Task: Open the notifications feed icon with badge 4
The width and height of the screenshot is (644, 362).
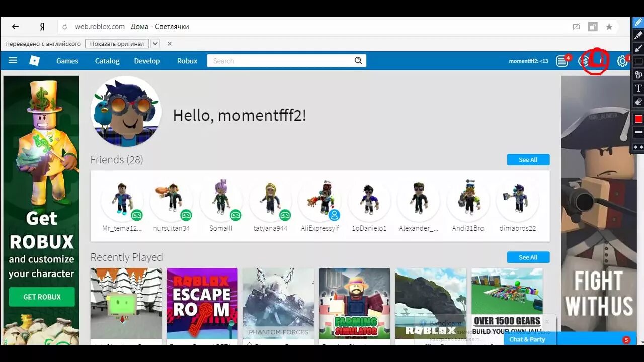Action: [562, 61]
